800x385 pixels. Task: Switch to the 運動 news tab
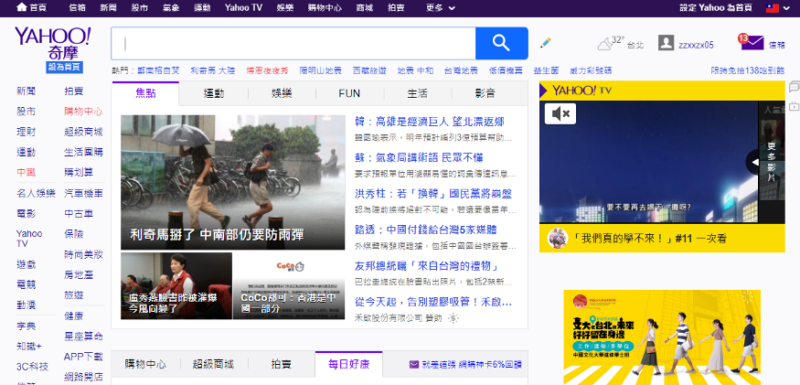[214, 93]
